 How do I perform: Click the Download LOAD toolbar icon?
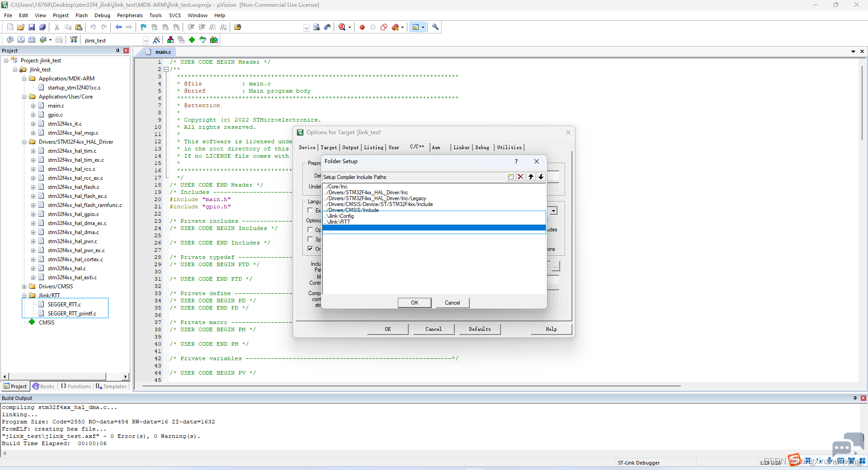click(x=74, y=40)
